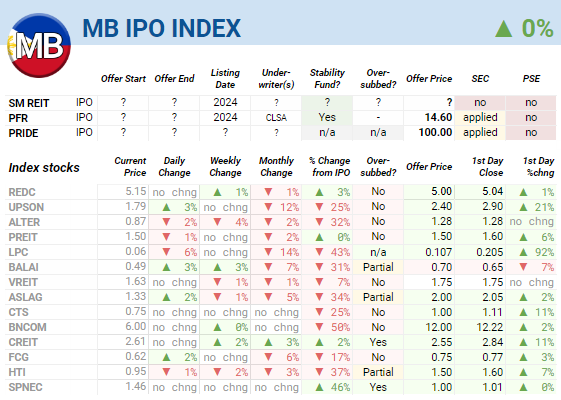Click the MB IPO INDEX title

click(162, 28)
